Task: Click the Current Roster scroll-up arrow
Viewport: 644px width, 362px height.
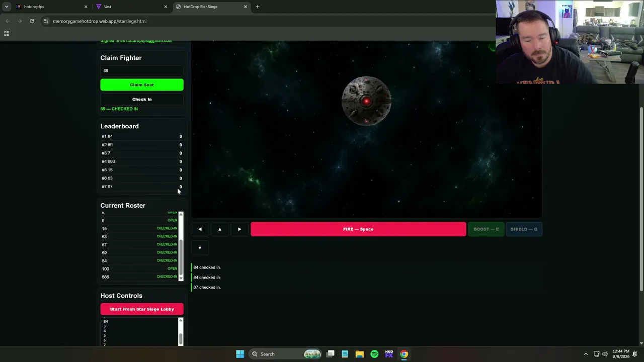Action: (181, 214)
